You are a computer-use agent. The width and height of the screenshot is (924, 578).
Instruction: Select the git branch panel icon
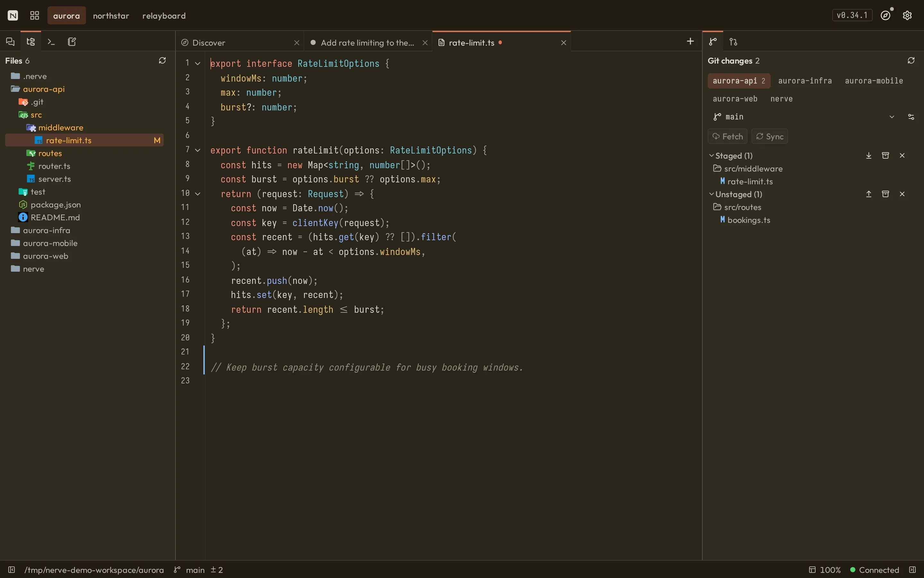pyautogui.click(x=713, y=42)
